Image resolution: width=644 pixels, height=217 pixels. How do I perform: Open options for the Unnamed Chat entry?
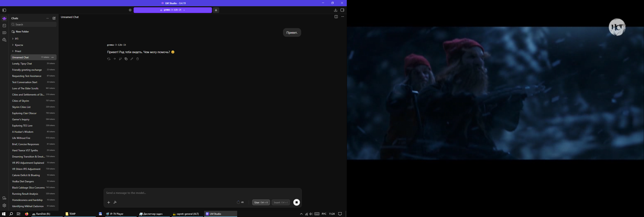point(52,58)
